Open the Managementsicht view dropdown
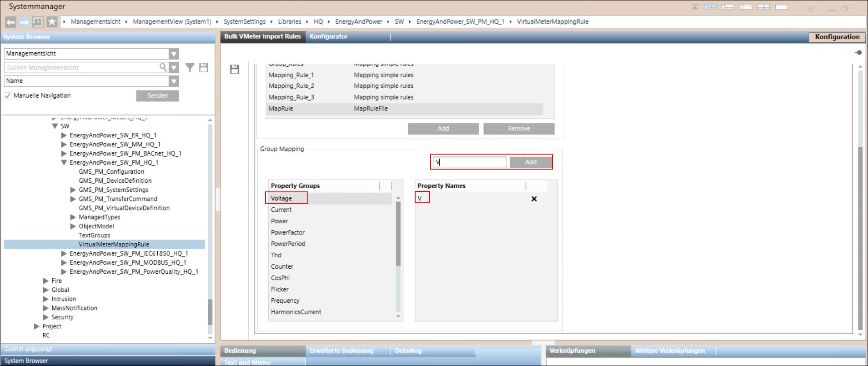The width and height of the screenshot is (868, 366). [x=174, y=54]
